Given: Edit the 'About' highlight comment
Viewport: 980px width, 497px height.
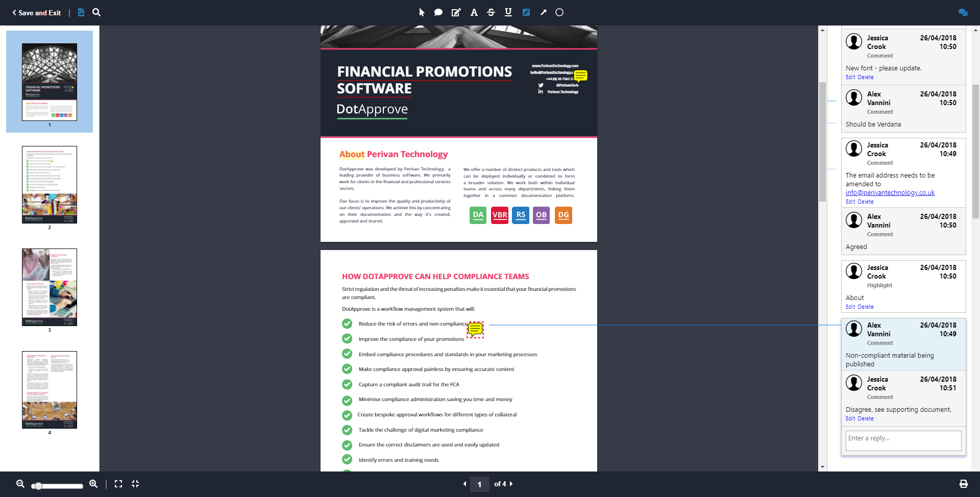Looking at the screenshot, I should pyautogui.click(x=850, y=307).
